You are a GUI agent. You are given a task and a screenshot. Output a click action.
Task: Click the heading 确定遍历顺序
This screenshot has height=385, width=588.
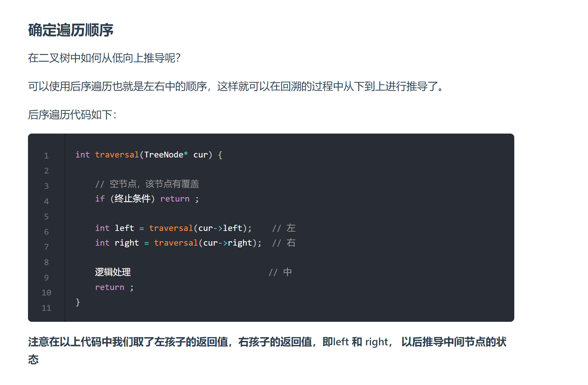coord(71,30)
